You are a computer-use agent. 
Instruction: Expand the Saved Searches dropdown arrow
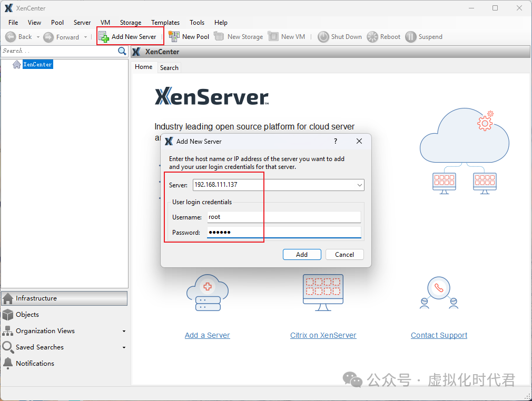pos(124,348)
